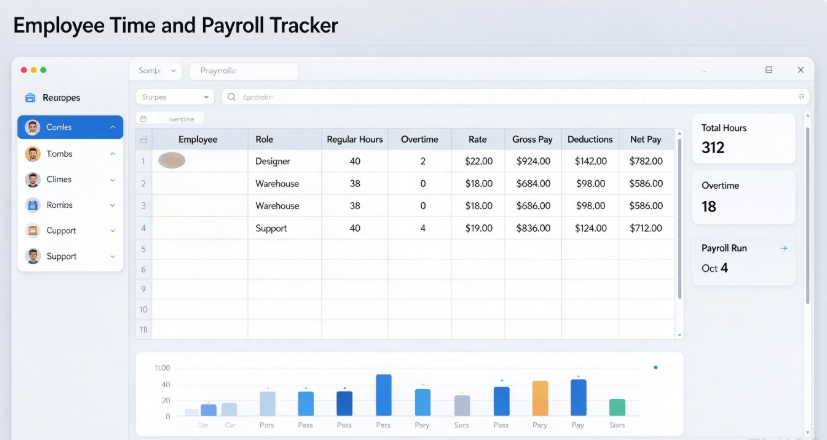Sort by the Role column header
Screen dimensions: 827x440
click(x=284, y=139)
